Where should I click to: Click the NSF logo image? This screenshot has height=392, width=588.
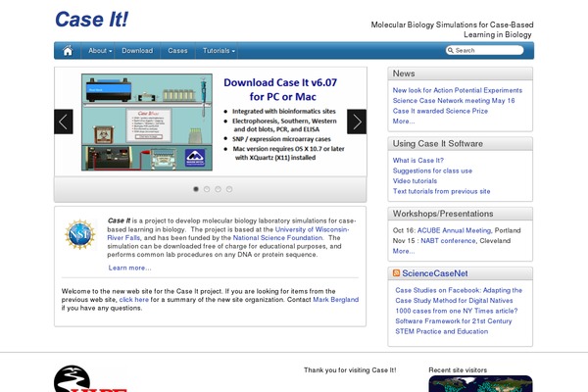[x=80, y=234]
